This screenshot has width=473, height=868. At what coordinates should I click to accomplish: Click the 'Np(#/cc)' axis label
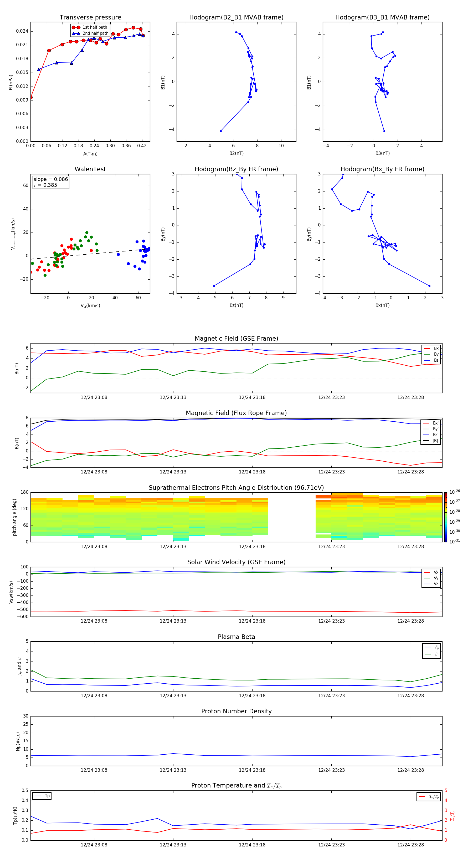click(x=18, y=741)
